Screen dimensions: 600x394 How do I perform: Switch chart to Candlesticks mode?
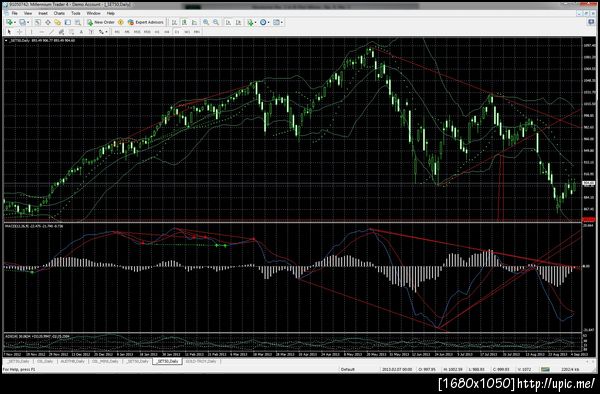click(184, 22)
